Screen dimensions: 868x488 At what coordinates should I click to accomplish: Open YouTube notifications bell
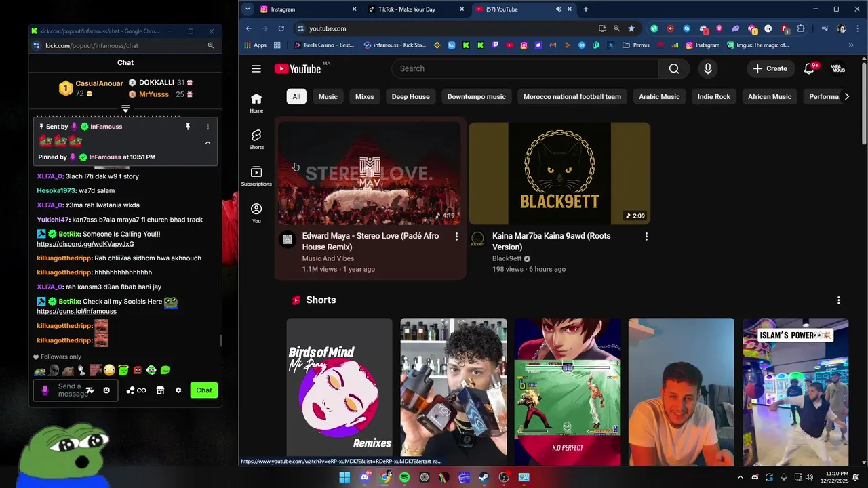coord(809,68)
